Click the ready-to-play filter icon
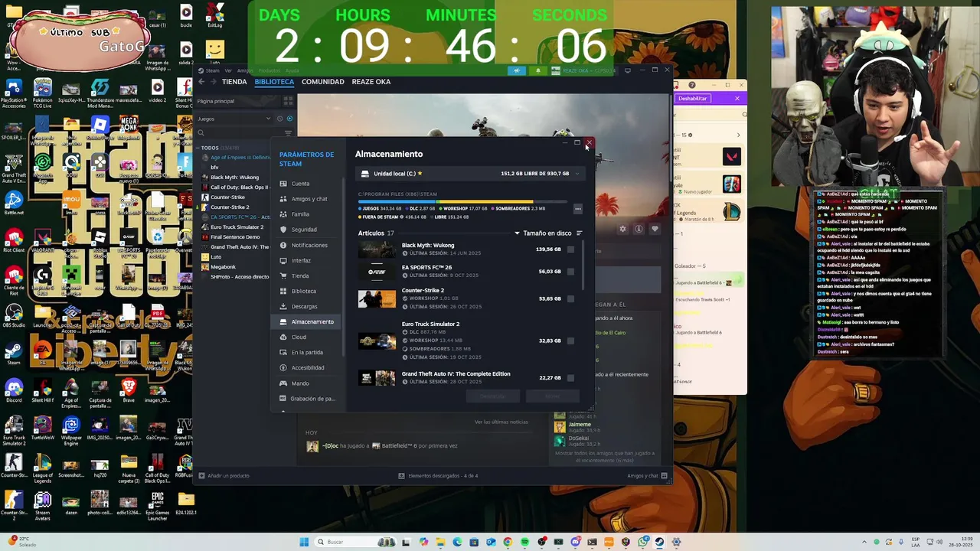Screen dimensions: 980x551 coord(289,119)
